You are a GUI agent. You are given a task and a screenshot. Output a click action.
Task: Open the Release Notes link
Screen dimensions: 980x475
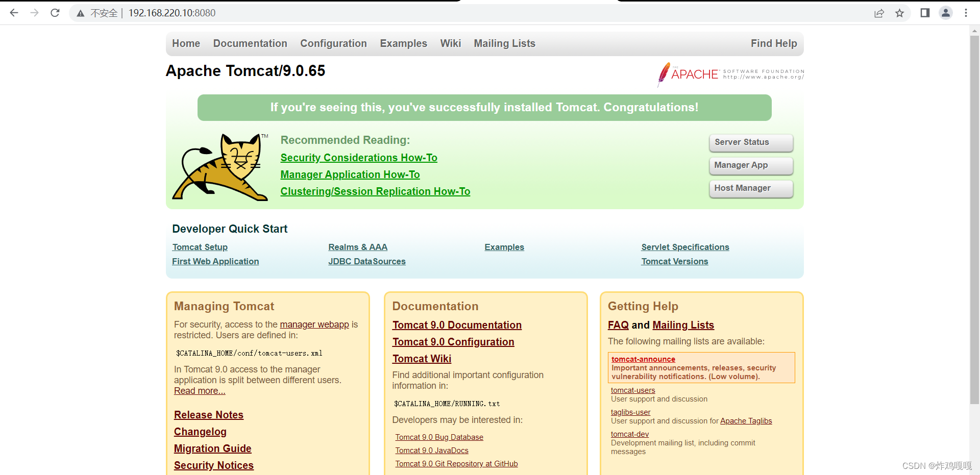click(x=209, y=415)
